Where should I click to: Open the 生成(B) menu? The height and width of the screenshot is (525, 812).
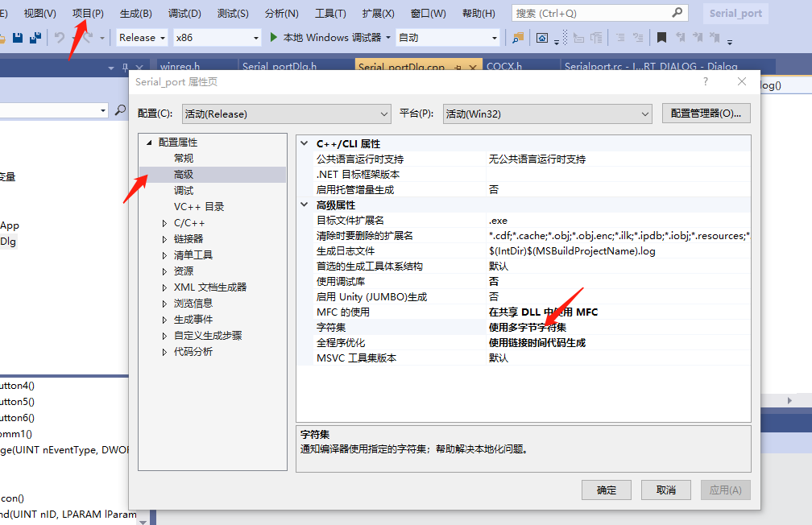135,14
